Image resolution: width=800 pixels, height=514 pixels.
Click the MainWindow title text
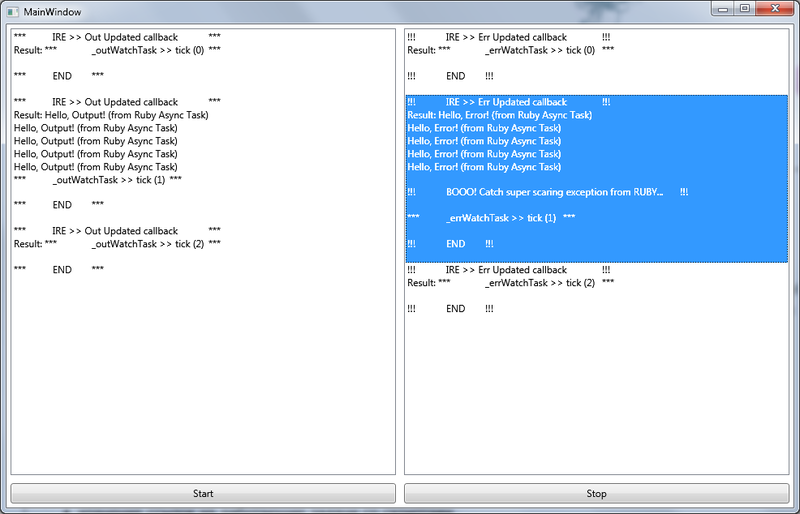pyautogui.click(x=52, y=12)
